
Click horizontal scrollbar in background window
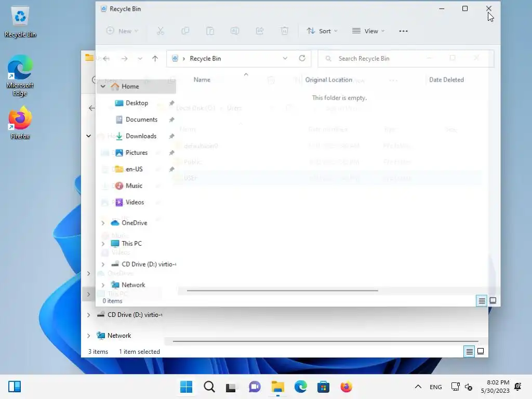pos(325,341)
